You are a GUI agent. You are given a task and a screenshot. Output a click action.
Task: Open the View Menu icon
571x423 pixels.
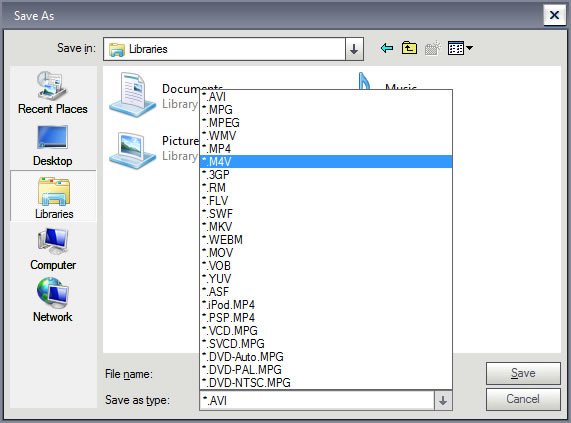pyautogui.click(x=460, y=48)
